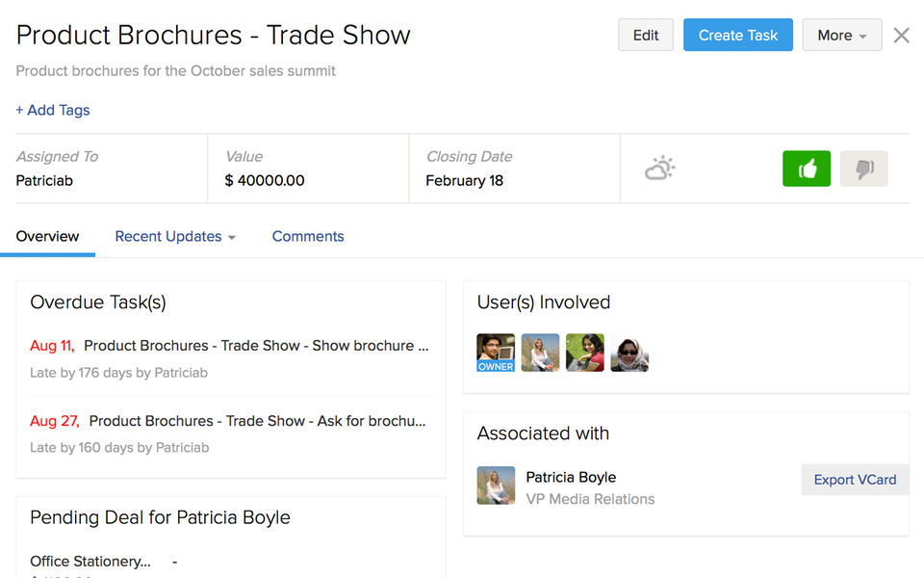
Task: Click the grey thumbs down icon
Action: (x=863, y=169)
